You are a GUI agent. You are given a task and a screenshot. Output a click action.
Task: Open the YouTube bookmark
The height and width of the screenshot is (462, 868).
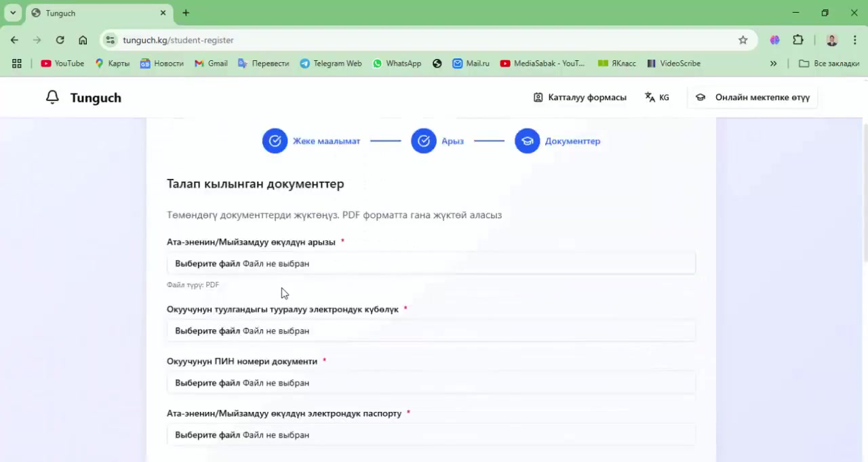point(62,63)
